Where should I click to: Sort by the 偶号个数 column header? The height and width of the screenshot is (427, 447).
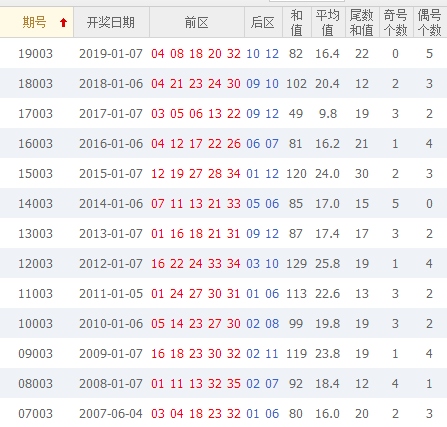tap(430, 22)
